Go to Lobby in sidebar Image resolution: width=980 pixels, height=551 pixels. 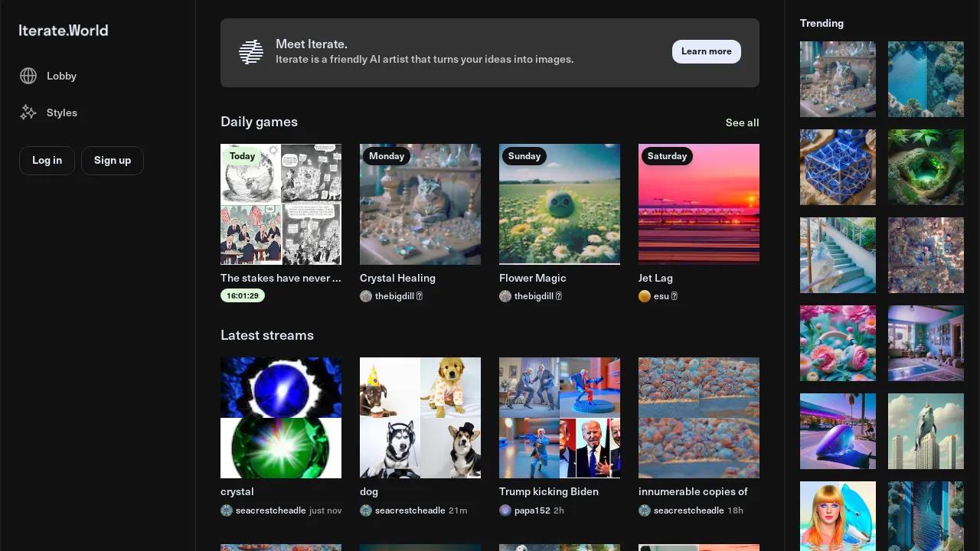pos(61,76)
